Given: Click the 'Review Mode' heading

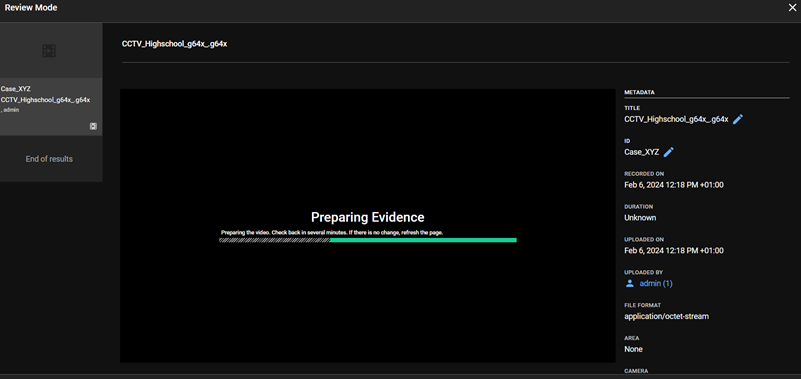Looking at the screenshot, I should (x=31, y=8).
